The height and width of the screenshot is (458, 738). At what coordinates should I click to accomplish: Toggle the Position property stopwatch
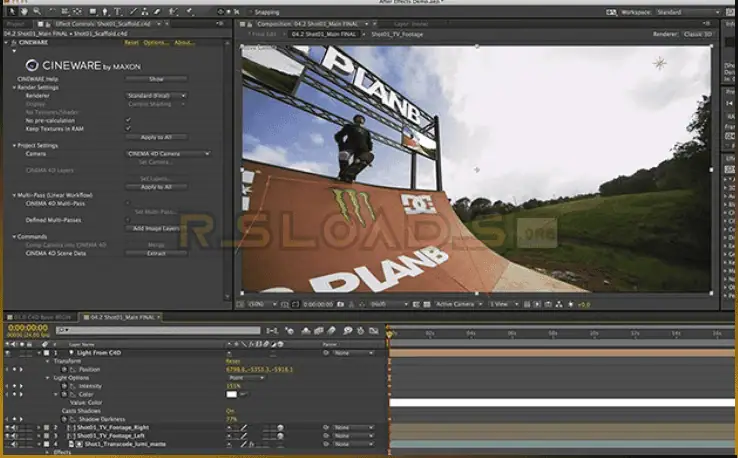click(x=64, y=370)
